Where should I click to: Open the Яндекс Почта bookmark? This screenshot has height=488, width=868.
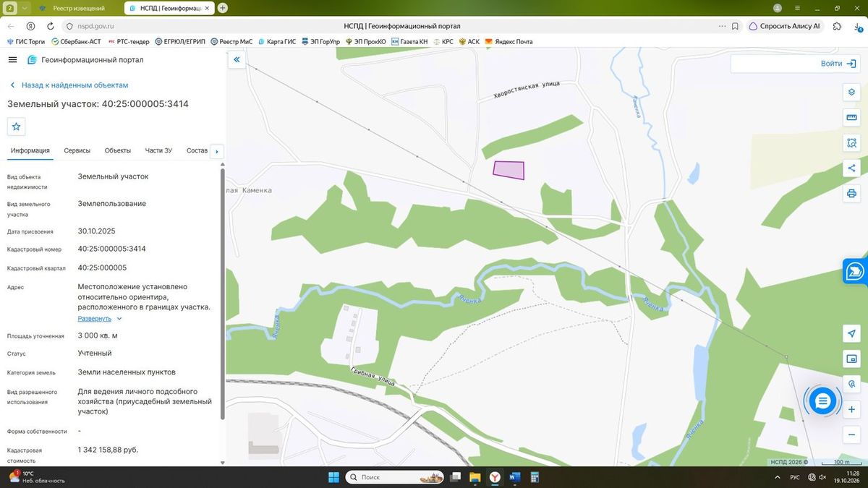point(509,42)
